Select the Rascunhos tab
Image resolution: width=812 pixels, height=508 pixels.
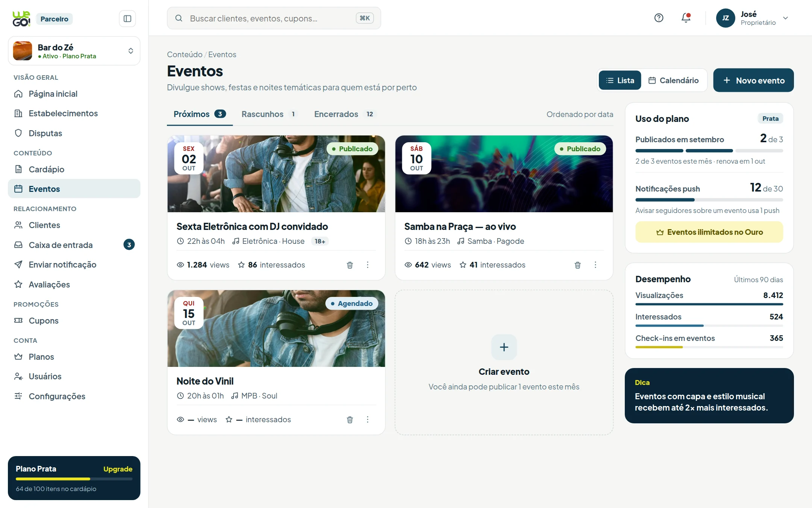click(x=270, y=114)
